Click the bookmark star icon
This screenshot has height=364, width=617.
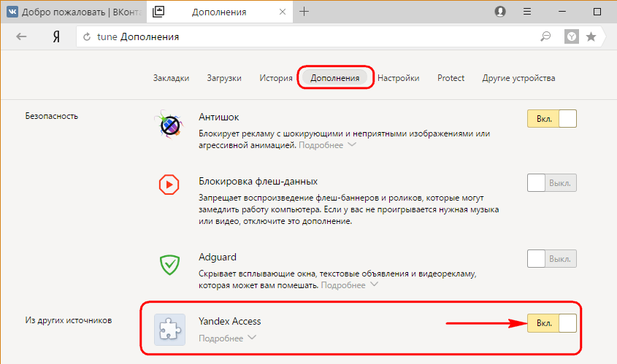[x=591, y=36]
